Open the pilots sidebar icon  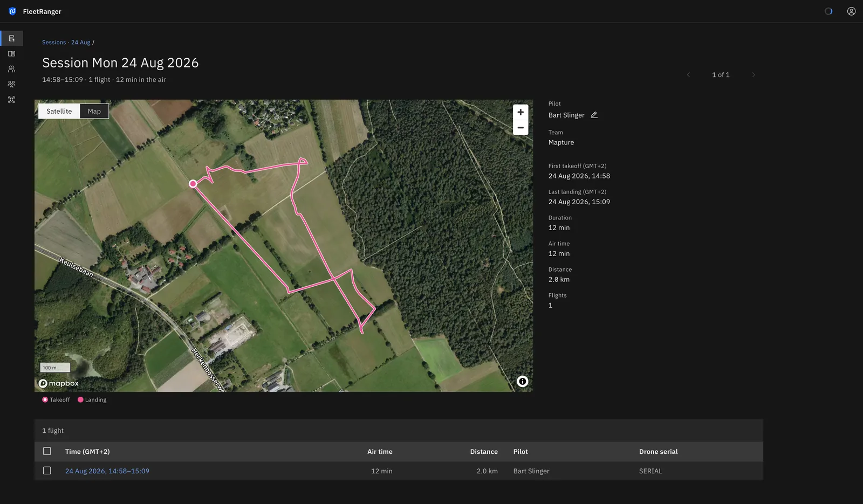pos(11,69)
